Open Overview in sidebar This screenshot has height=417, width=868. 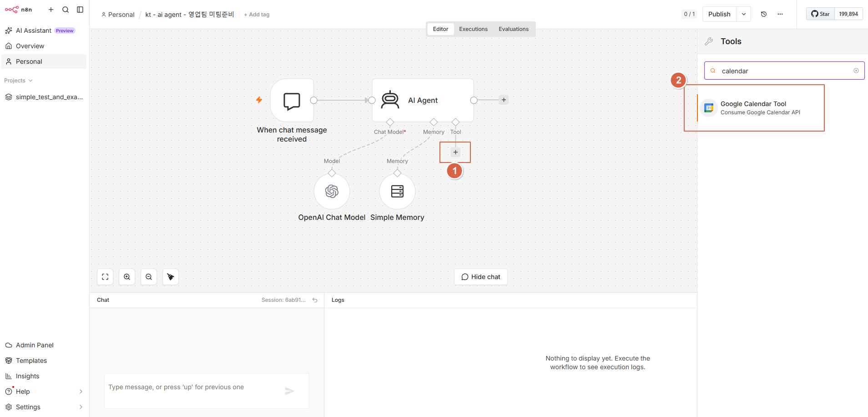pos(44,46)
